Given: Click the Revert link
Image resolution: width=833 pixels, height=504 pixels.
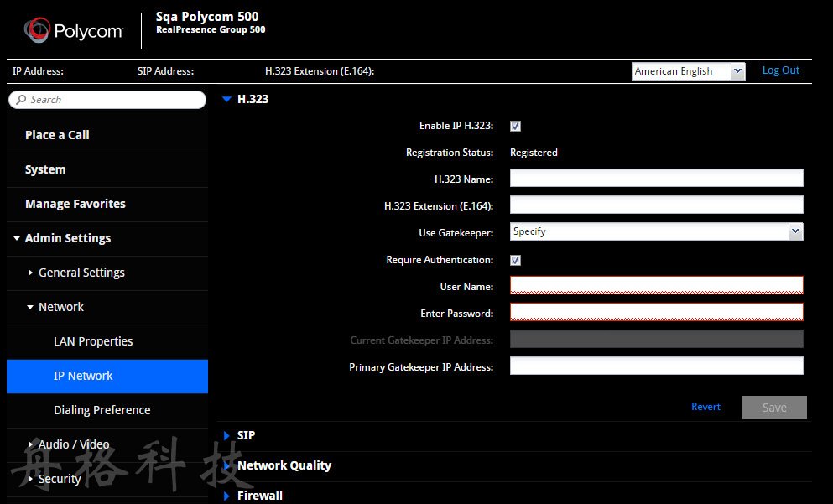Looking at the screenshot, I should [x=705, y=407].
